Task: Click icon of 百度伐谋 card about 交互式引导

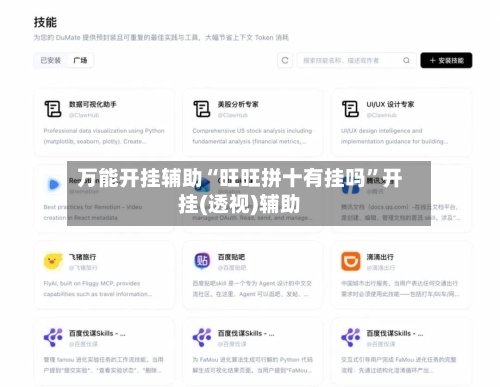Action: [351, 337]
